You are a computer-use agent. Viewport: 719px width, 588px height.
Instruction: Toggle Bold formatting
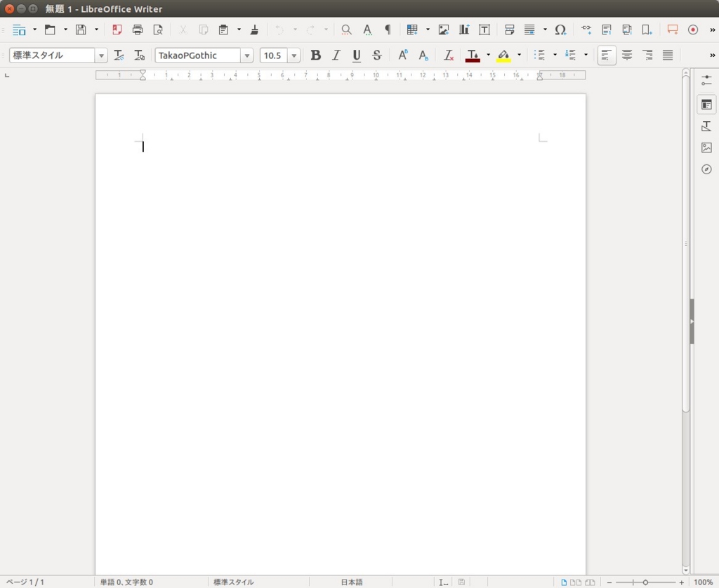[x=315, y=55]
